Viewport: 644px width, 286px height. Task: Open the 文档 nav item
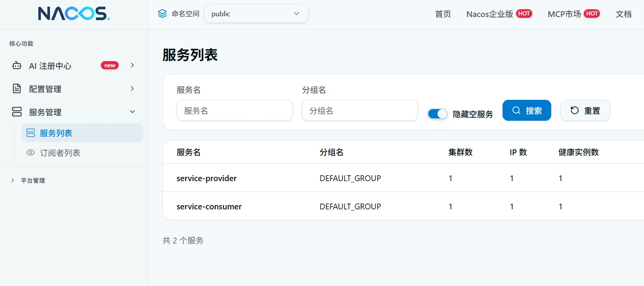(624, 14)
